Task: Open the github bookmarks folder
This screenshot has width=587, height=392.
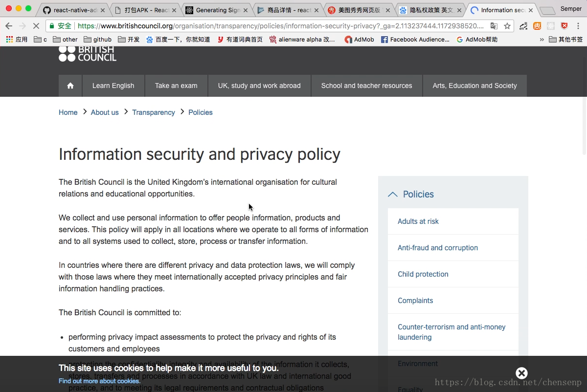Action: tap(98, 40)
